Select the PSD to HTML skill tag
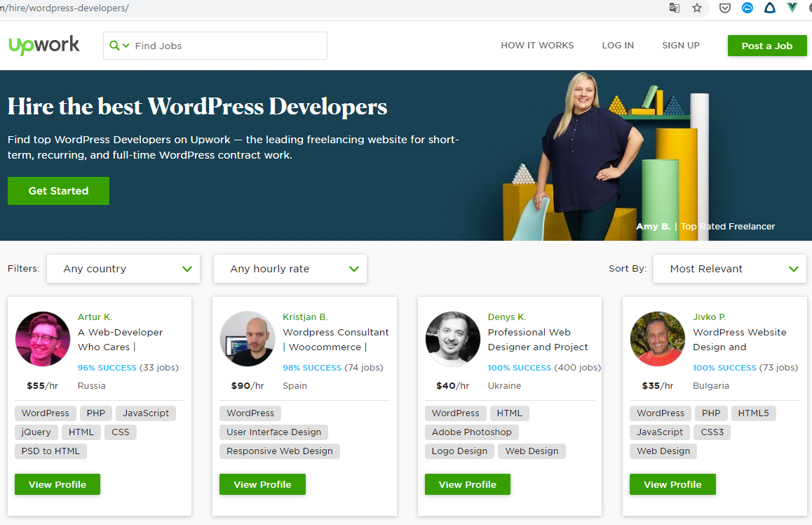Viewport: 812px width, 525px height. 50,451
